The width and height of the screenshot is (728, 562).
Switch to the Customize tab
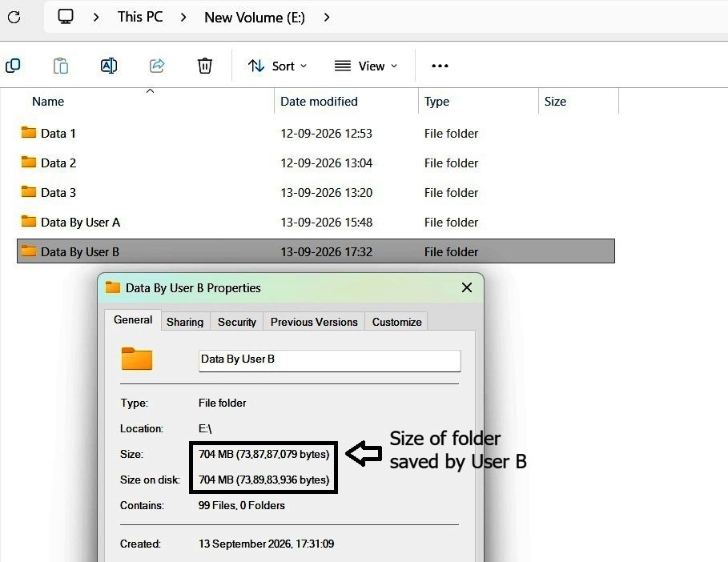[x=396, y=322]
